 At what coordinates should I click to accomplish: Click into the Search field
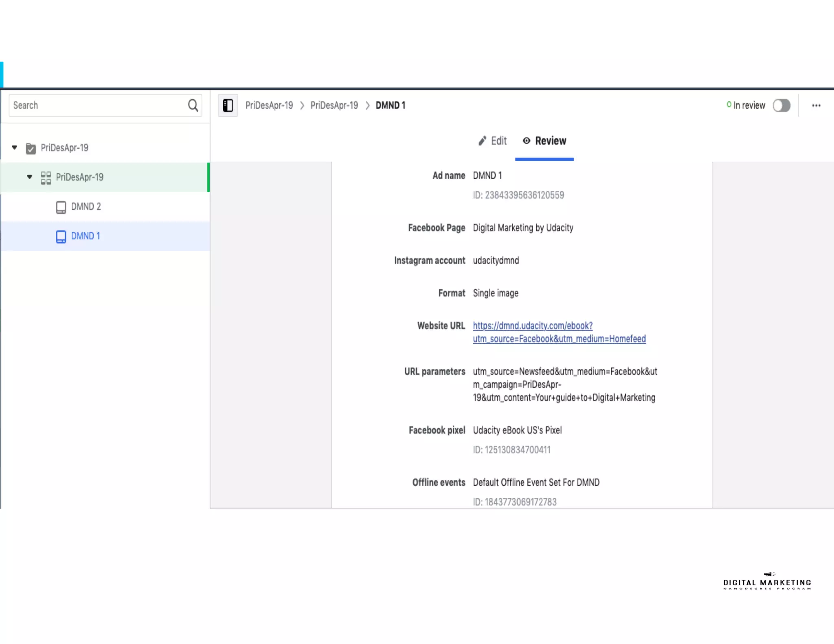[x=98, y=105]
